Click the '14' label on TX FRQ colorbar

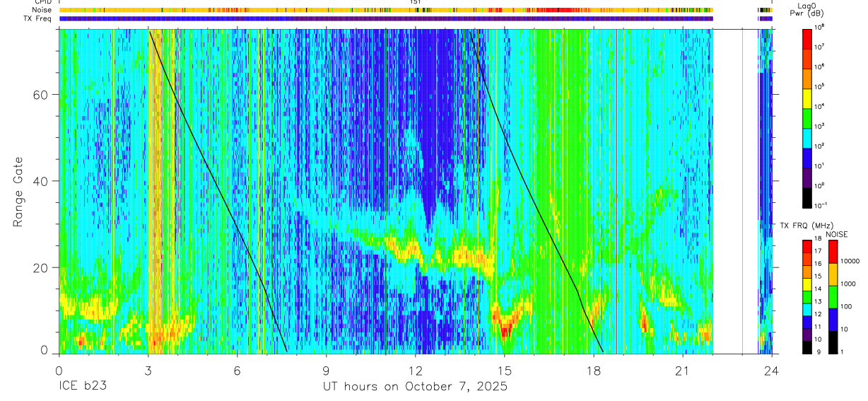click(x=819, y=290)
